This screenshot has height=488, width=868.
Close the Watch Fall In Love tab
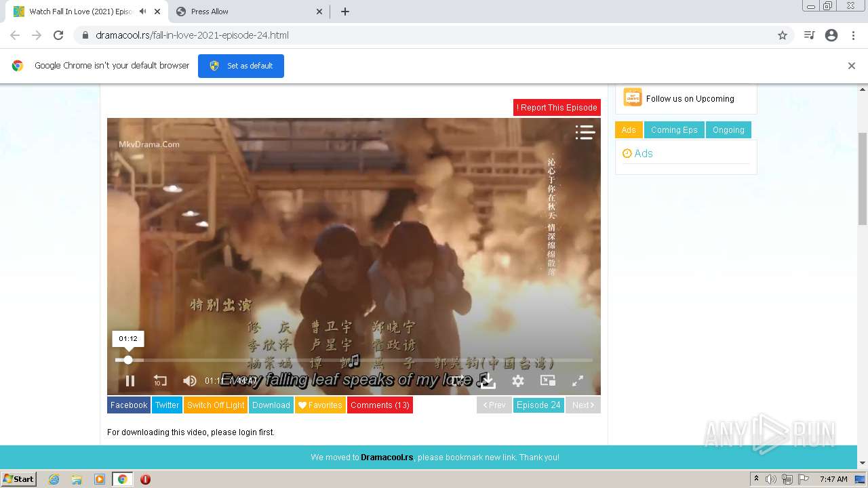[x=157, y=12]
